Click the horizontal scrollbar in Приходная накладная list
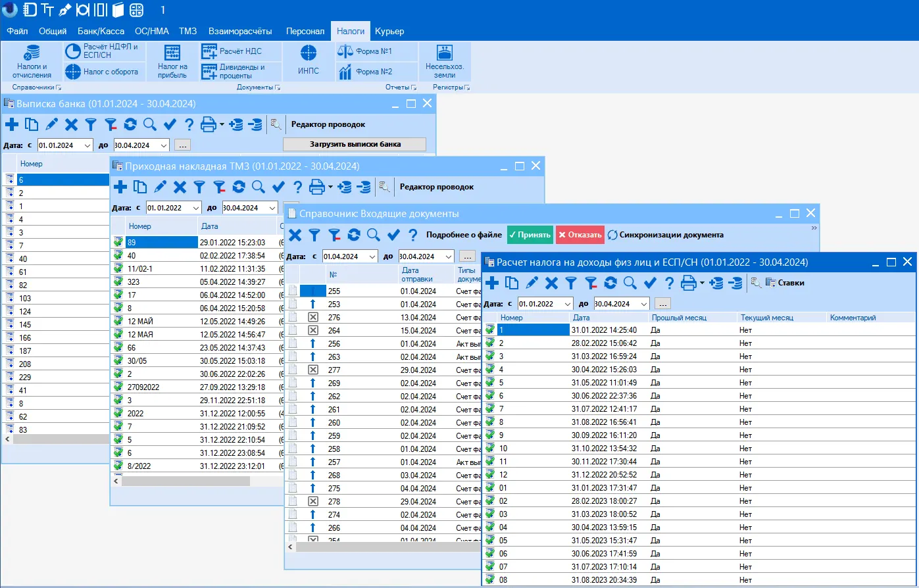This screenshot has width=919, height=588. point(186,481)
